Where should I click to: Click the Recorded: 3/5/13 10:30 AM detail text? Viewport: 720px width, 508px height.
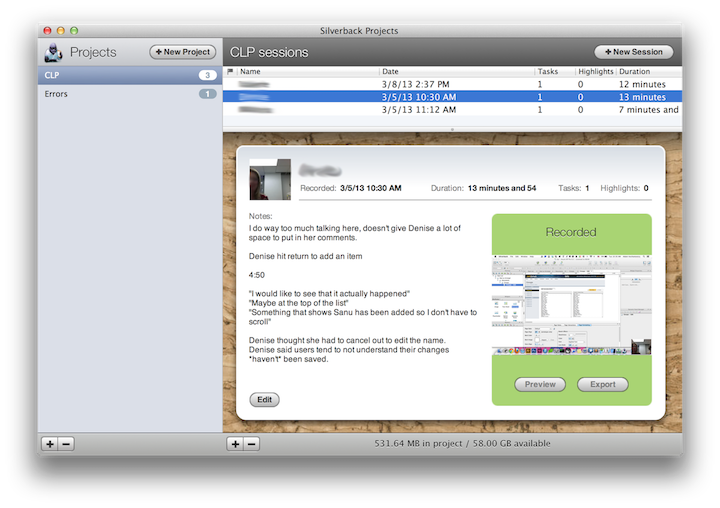tap(350, 188)
